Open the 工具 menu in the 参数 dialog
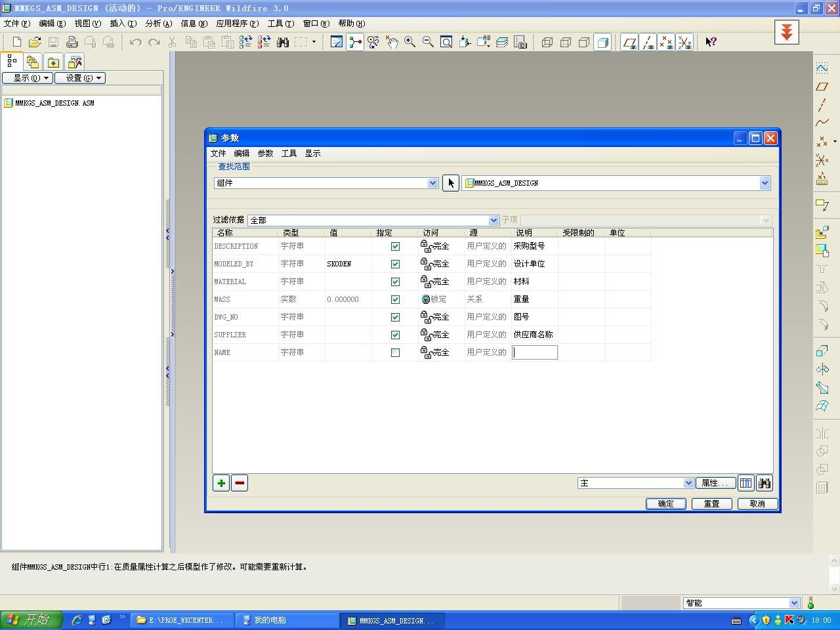The height and width of the screenshot is (630, 840). click(289, 153)
